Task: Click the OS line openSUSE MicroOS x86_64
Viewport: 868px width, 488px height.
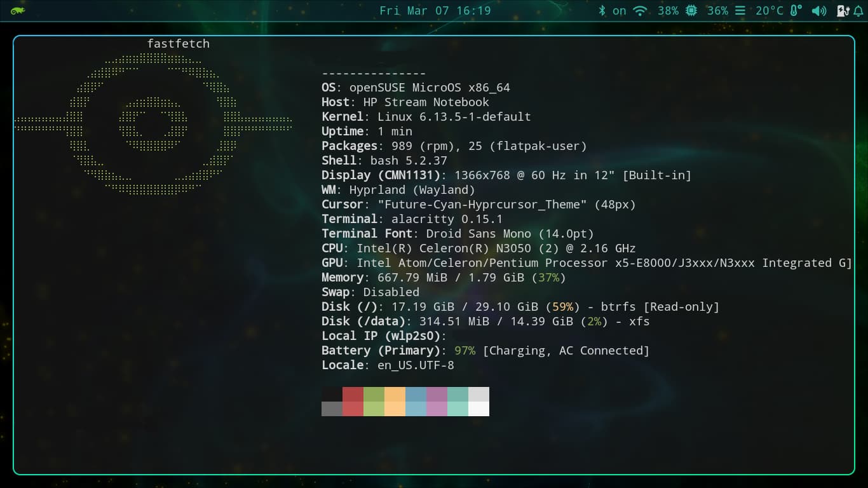Action: pyautogui.click(x=416, y=88)
